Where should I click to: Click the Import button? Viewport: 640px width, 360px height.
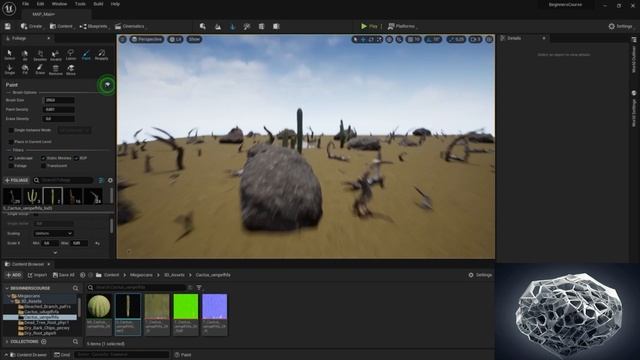click(37, 275)
